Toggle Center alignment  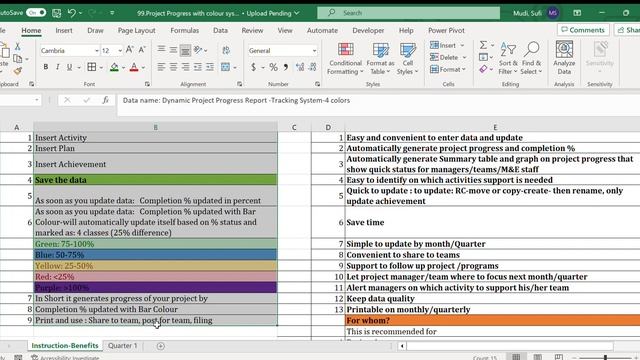[173, 67]
